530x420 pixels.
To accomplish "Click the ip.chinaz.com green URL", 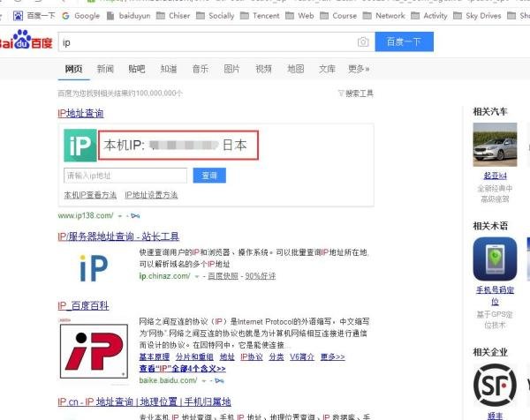I will pos(164,276).
